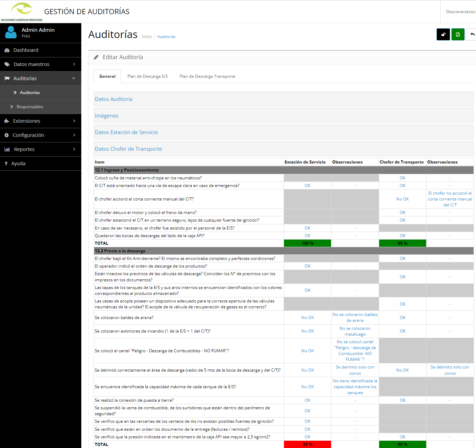Click the back arrow button
This screenshot has height=448, width=476.
(472, 35)
